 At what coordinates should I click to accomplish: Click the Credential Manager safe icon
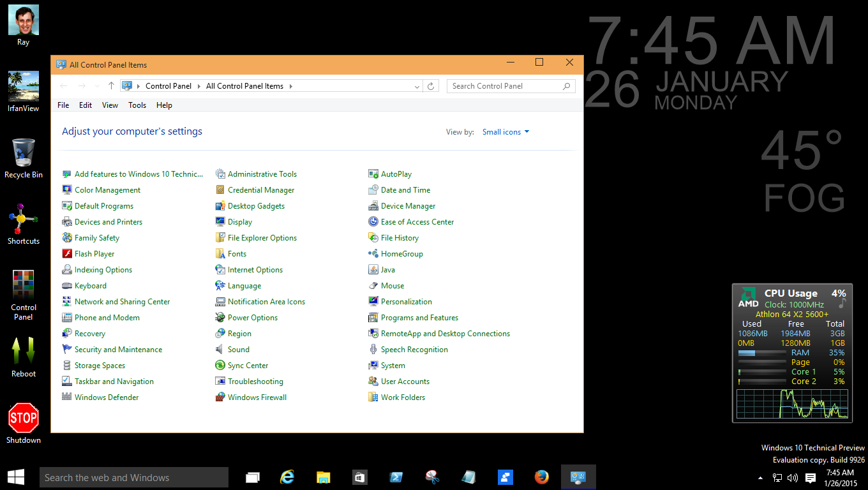(220, 190)
